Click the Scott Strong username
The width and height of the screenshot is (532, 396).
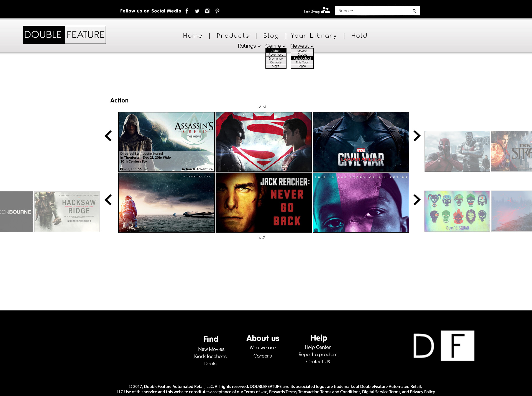pyautogui.click(x=312, y=12)
